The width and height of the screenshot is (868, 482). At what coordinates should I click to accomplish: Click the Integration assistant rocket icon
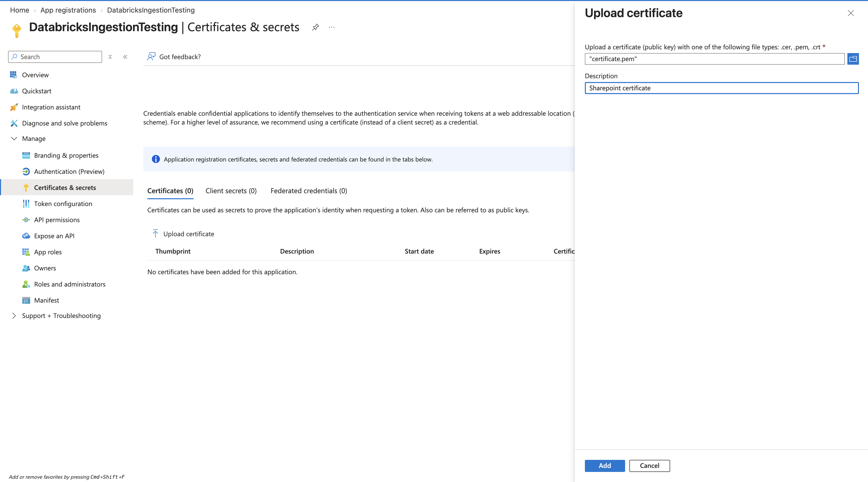click(x=14, y=107)
